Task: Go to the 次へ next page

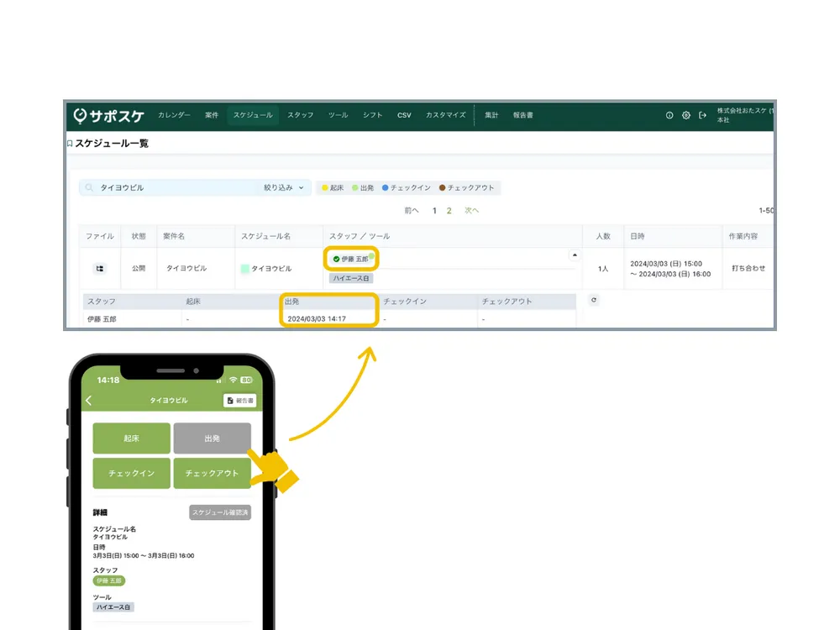Action: coord(471,211)
